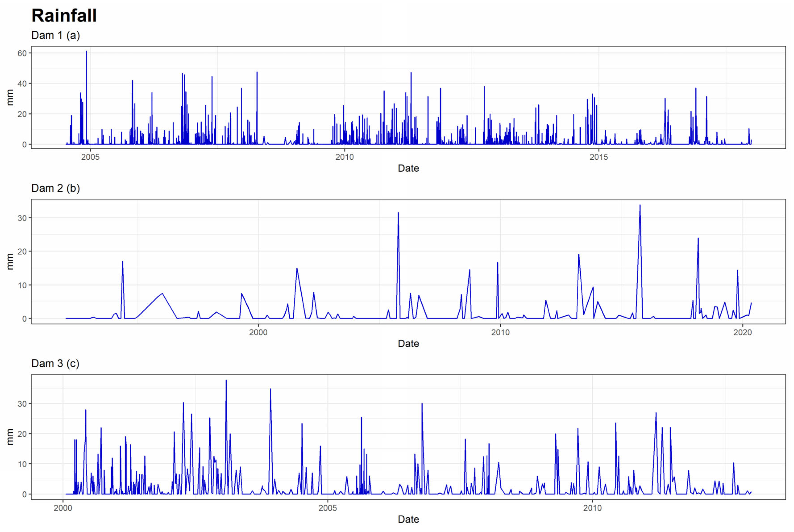Click the Dam 2 (b) subtitle
The image size is (794, 532).
coord(55,188)
